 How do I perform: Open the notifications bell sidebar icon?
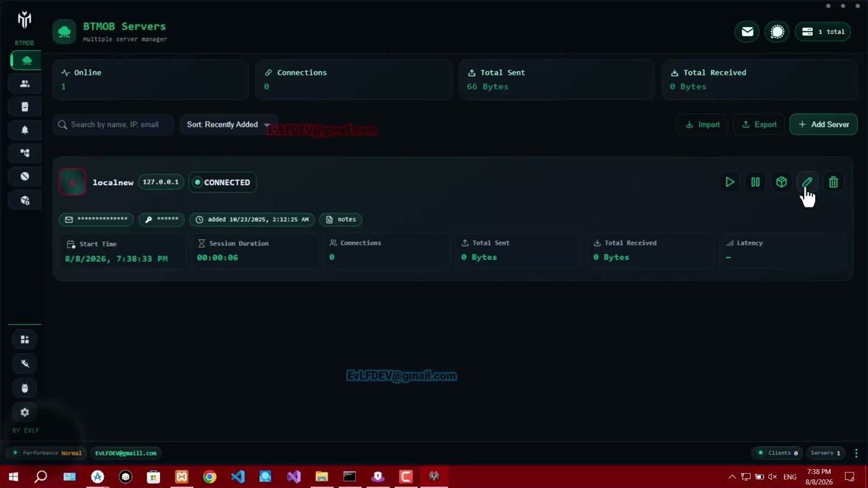pyautogui.click(x=25, y=130)
